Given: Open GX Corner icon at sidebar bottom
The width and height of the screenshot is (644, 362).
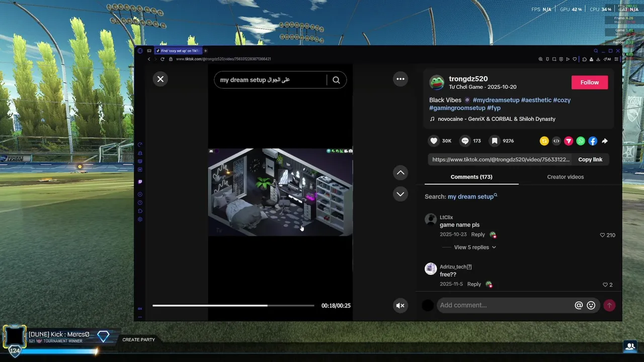Looking at the screenshot, I should click(x=140, y=309).
